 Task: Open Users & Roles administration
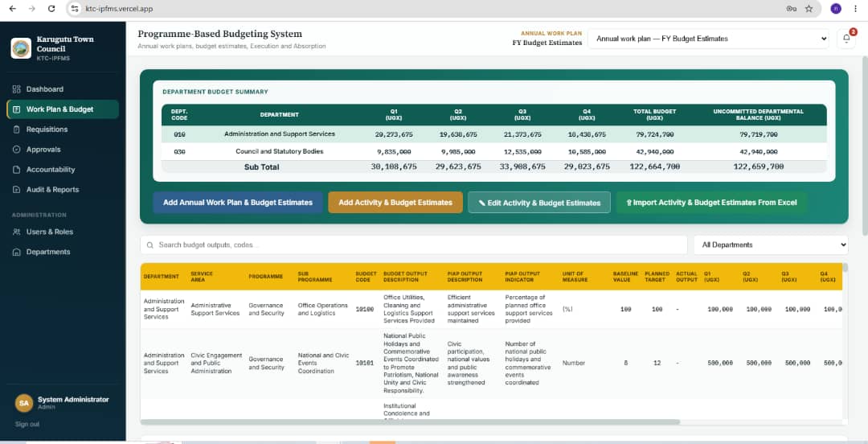point(49,232)
